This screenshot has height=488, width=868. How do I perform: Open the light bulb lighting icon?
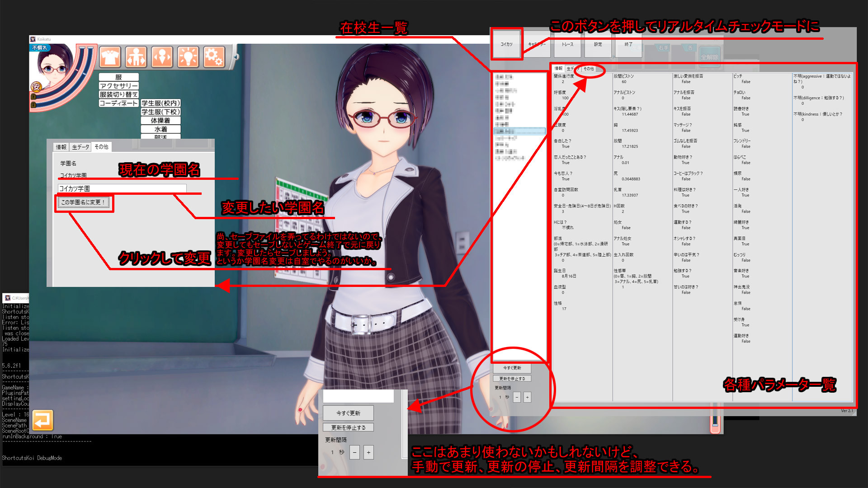188,57
